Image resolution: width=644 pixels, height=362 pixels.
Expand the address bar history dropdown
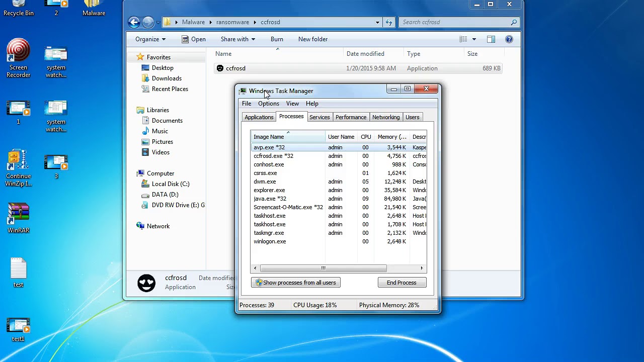pos(377,22)
